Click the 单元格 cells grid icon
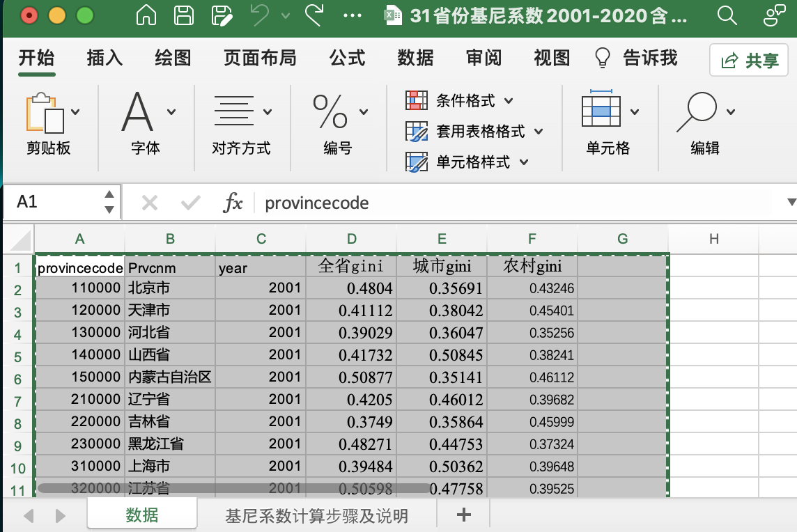This screenshot has width=797, height=532. pyautogui.click(x=601, y=108)
